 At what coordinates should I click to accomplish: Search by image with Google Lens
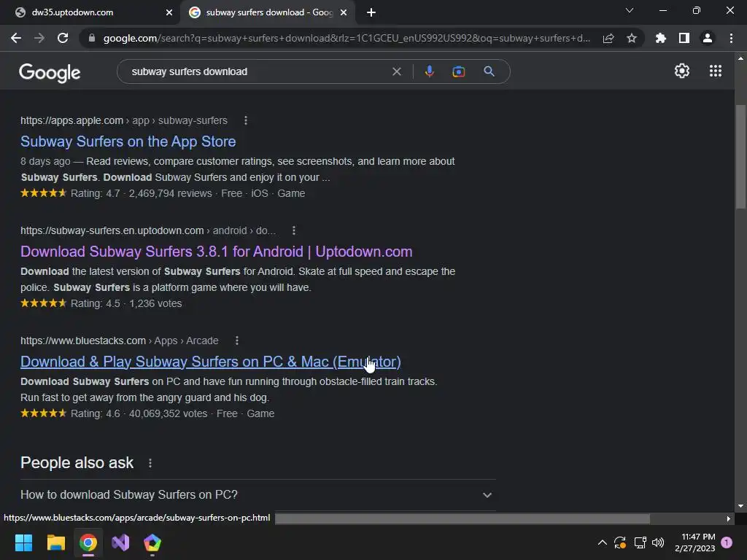click(458, 71)
